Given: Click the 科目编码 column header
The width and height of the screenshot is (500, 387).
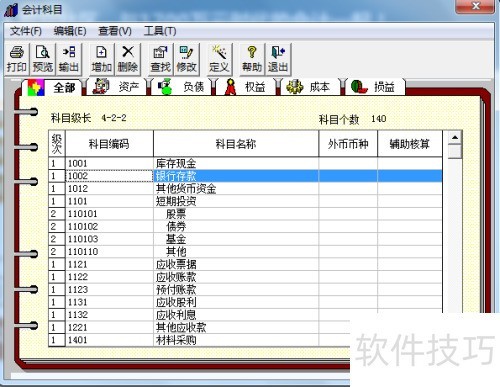Looking at the screenshot, I should coord(109,144).
